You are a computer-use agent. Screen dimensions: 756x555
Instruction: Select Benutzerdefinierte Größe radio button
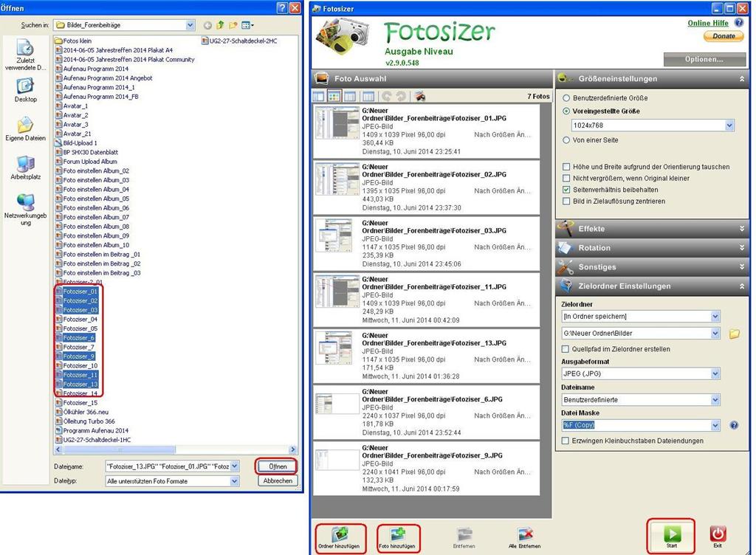point(566,97)
